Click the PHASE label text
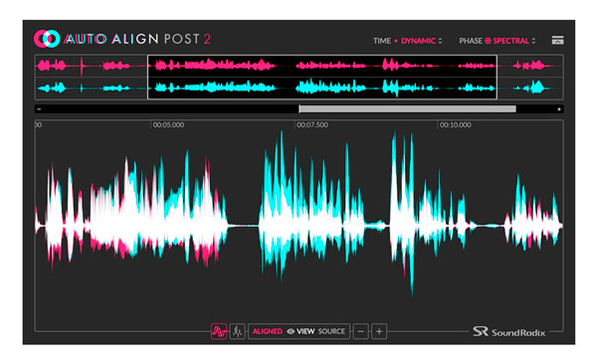 471,41
